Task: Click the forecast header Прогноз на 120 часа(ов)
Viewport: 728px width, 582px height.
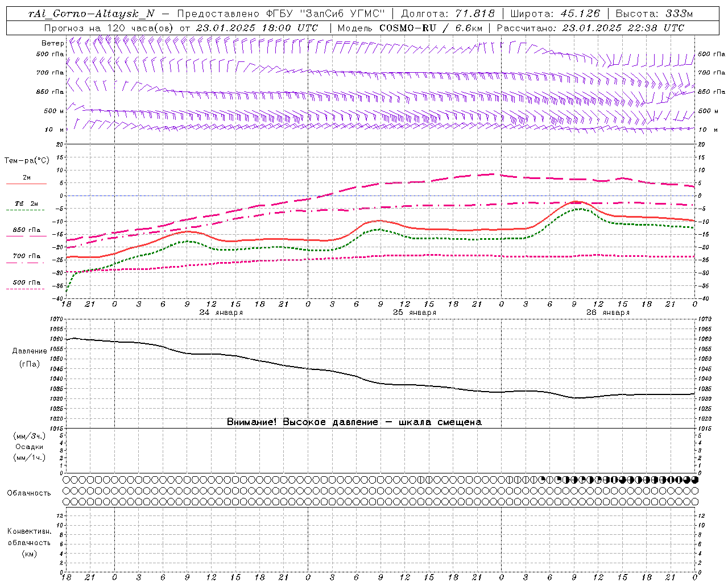Action: coord(109,28)
